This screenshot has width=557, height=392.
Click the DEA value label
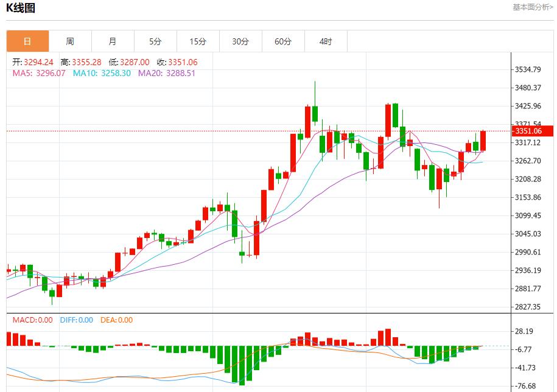(x=116, y=320)
